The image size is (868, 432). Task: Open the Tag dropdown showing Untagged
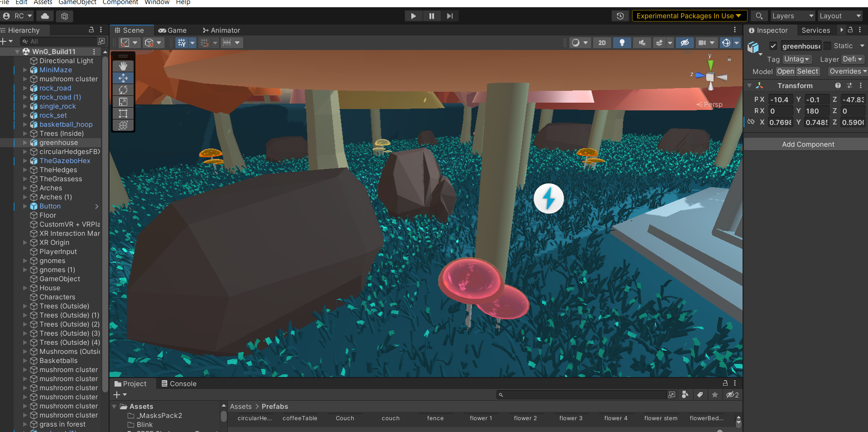pos(797,59)
